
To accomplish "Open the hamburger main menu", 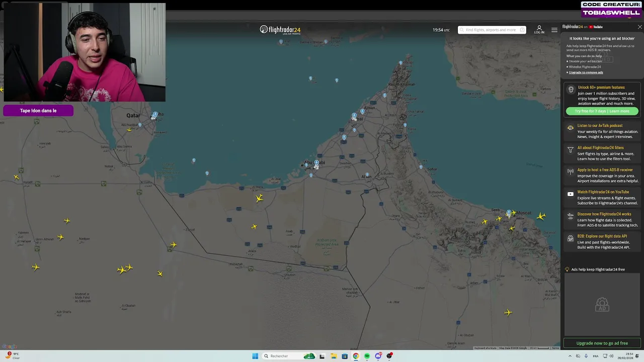I will (554, 30).
